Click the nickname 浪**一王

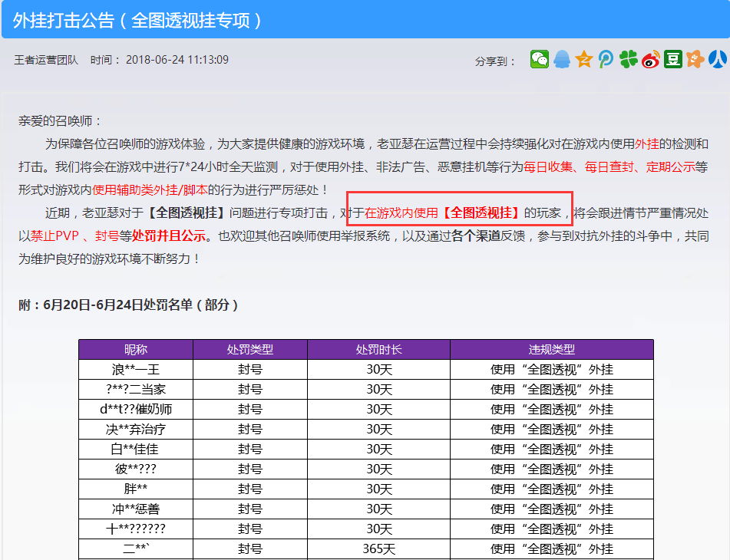(135, 369)
